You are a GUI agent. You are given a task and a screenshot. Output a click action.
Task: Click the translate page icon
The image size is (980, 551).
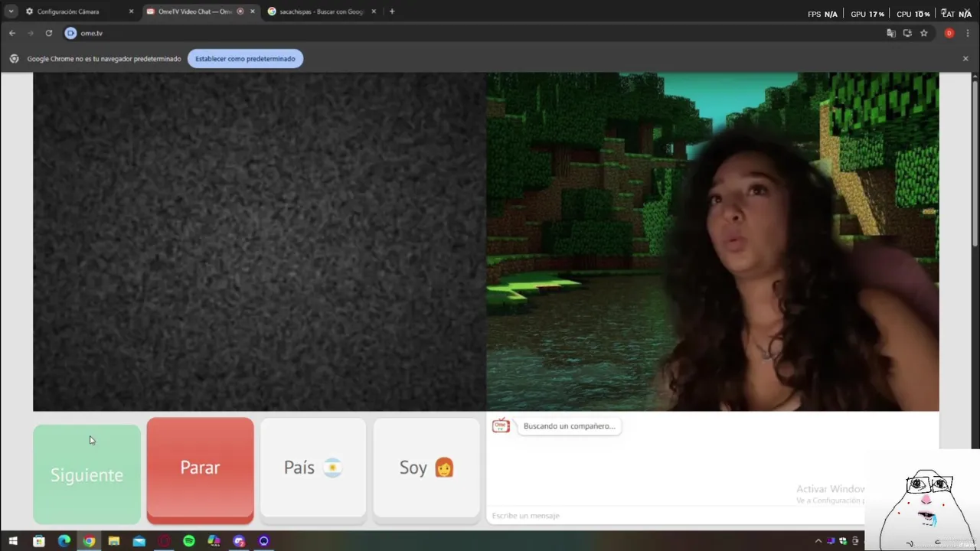coord(890,33)
